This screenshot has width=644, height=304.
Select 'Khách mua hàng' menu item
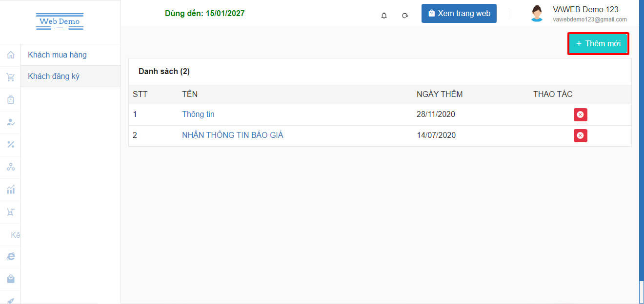[58, 55]
